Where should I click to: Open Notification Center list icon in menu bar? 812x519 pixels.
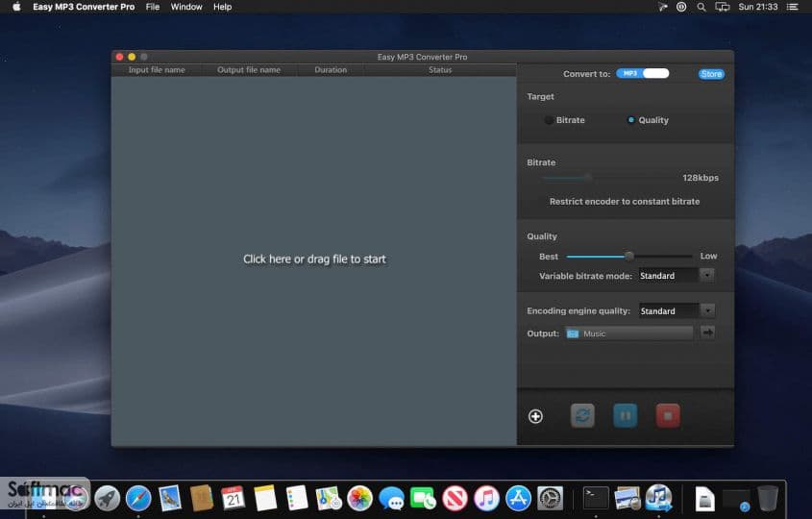click(793, 7)
